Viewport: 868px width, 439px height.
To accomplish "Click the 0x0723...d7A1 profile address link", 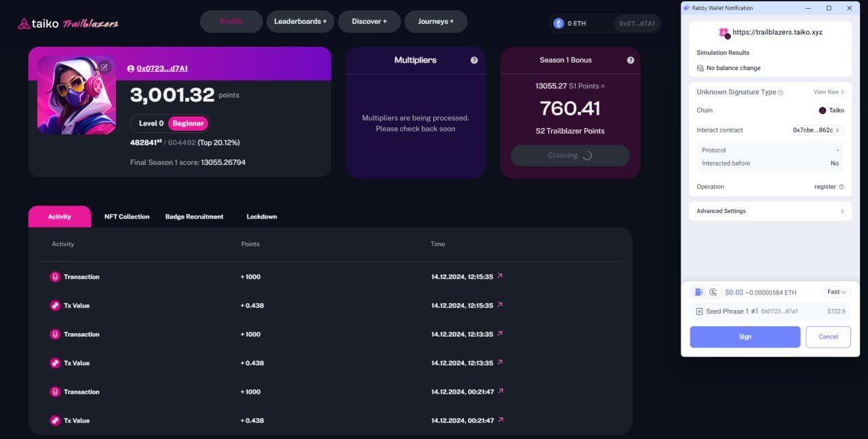I will pos(162,69).
